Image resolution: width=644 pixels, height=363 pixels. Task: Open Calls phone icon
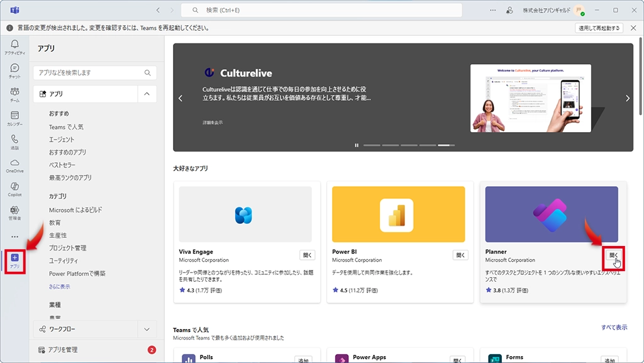[x=14, y=142]
